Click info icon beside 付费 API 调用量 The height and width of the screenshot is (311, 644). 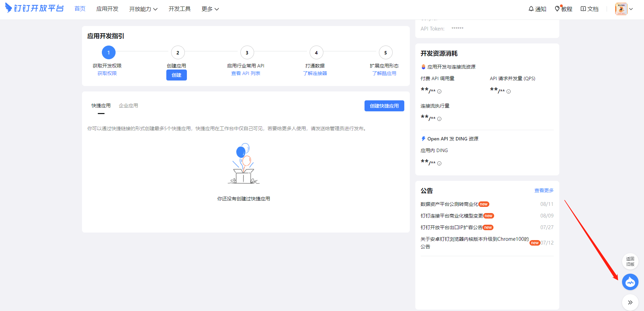click(439, 91)
